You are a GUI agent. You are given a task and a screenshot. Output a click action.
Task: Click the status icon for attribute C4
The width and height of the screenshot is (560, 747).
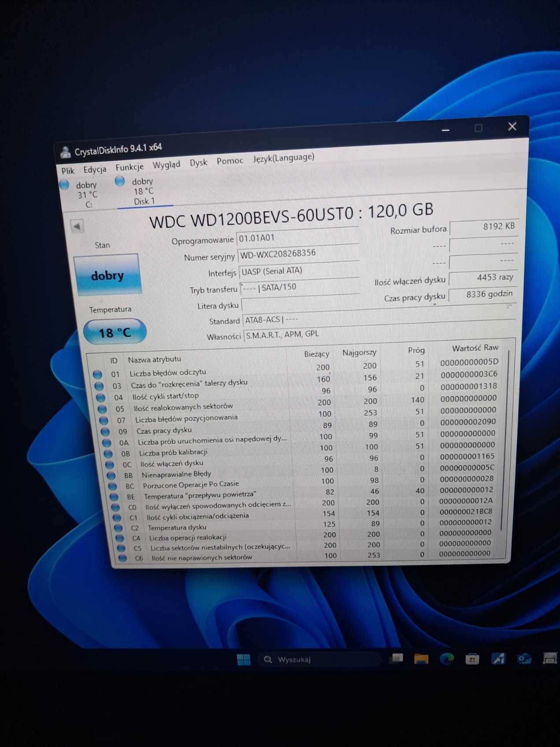coord(119,538)
